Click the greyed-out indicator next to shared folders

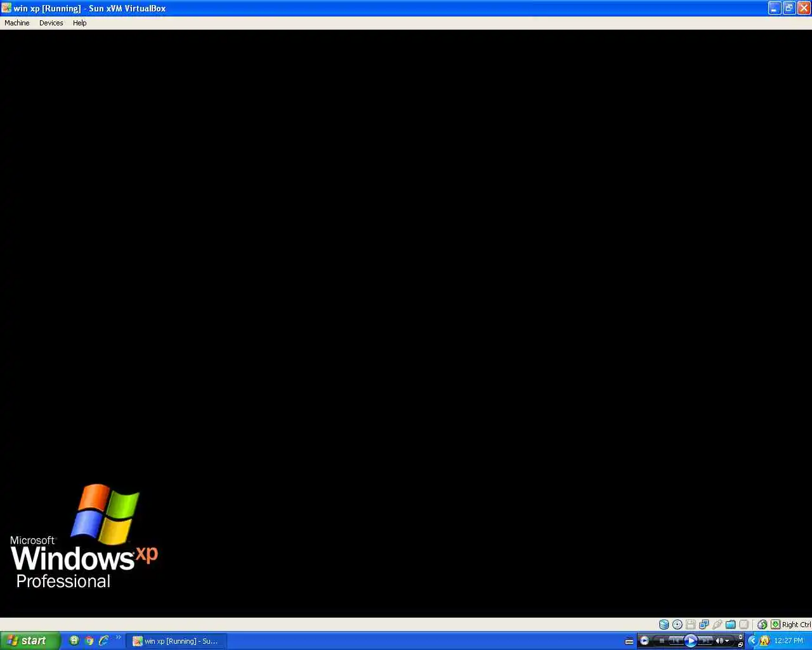[744, 625]
